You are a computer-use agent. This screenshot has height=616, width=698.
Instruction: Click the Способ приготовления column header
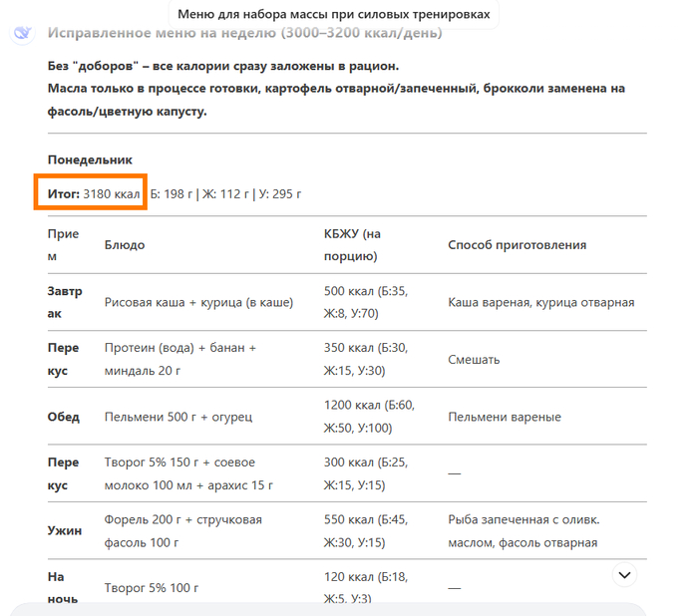click(x=517, y=244)
